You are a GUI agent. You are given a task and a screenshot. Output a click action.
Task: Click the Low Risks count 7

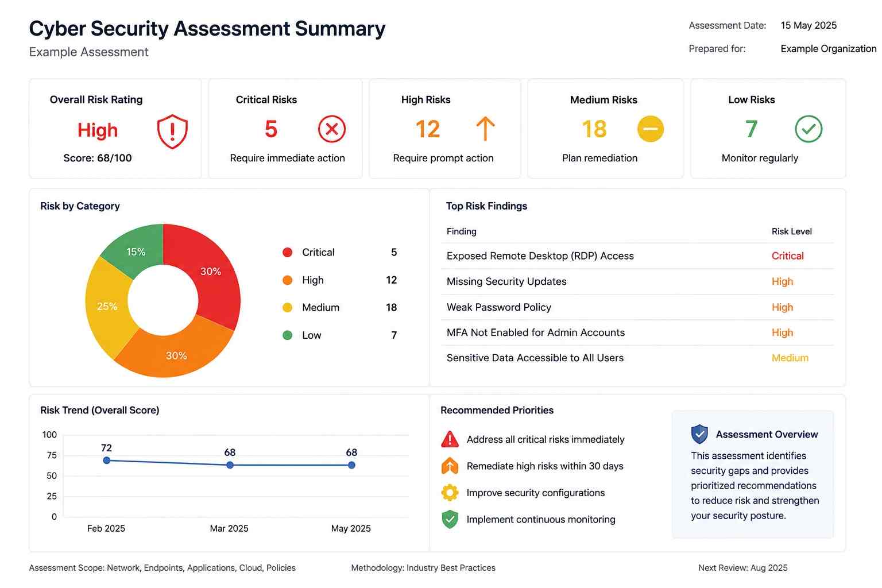point(752,129)
